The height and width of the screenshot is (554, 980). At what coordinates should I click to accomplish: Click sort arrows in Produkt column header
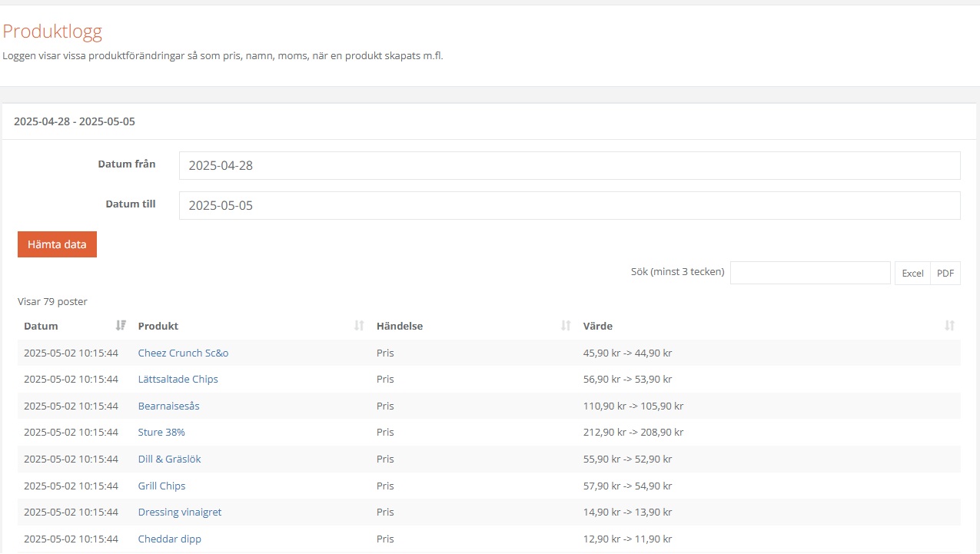tap(358, 326)
